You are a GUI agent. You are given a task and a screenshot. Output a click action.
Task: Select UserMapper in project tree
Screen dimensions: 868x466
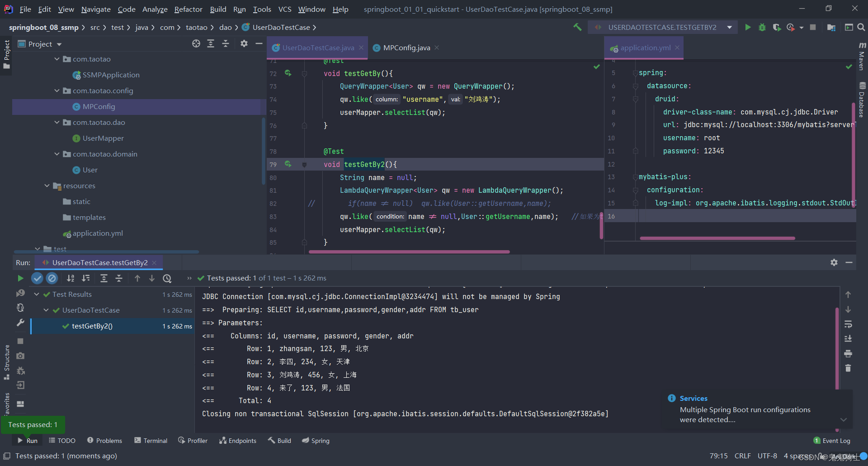tap(103, 138)
